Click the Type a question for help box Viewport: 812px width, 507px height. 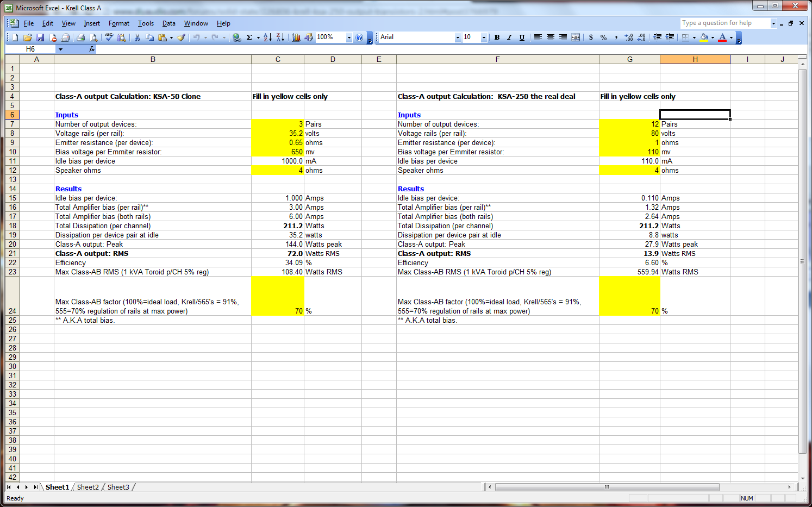pyautogui.click(x=726, y=23)
